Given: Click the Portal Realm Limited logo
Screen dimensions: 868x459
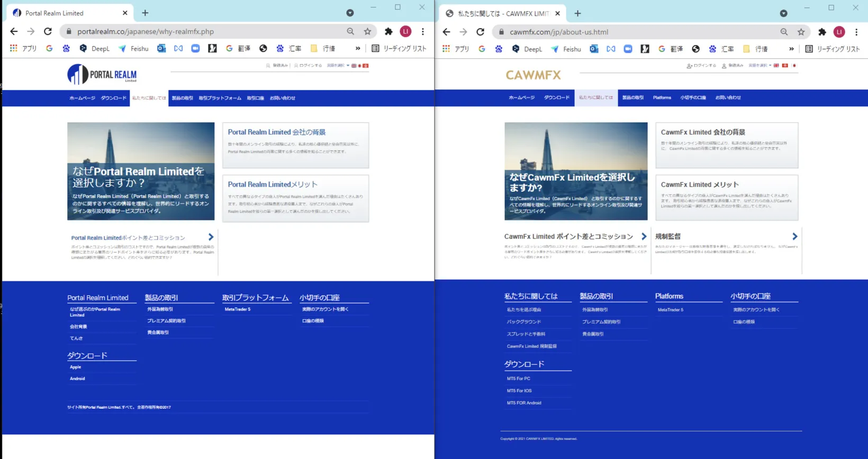Looking at the screenshot, I should [102, 75].
